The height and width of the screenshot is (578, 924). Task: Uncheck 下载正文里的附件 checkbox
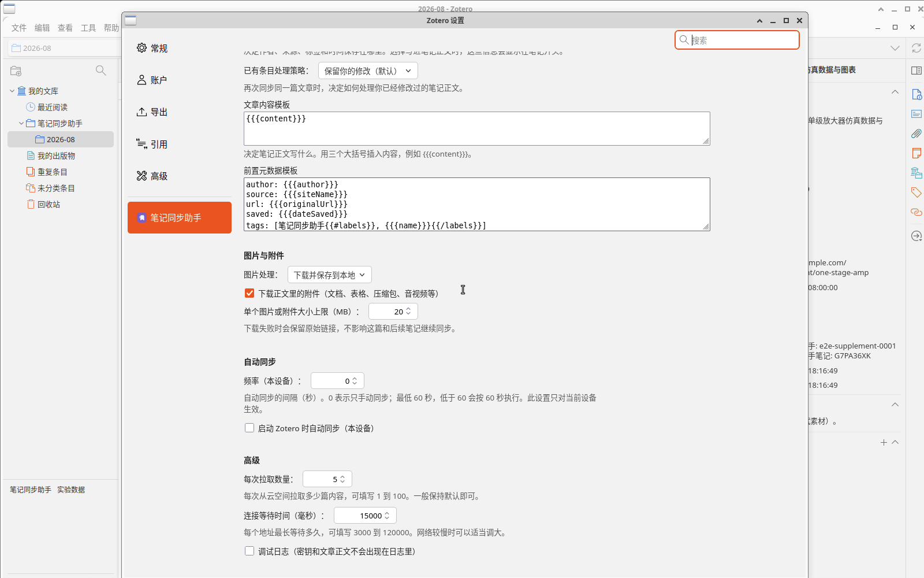(x=249, y=293)
